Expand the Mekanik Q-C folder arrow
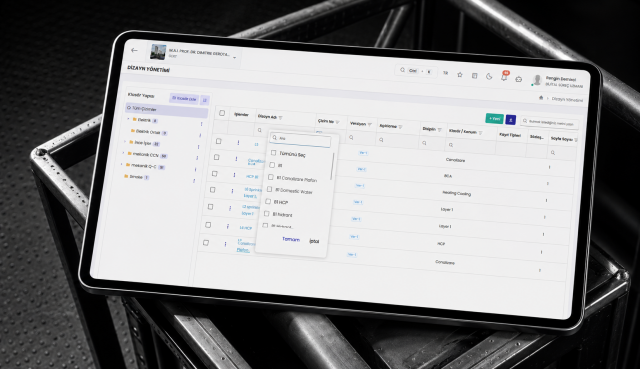The image size is (640, 369). pos(122,164)
